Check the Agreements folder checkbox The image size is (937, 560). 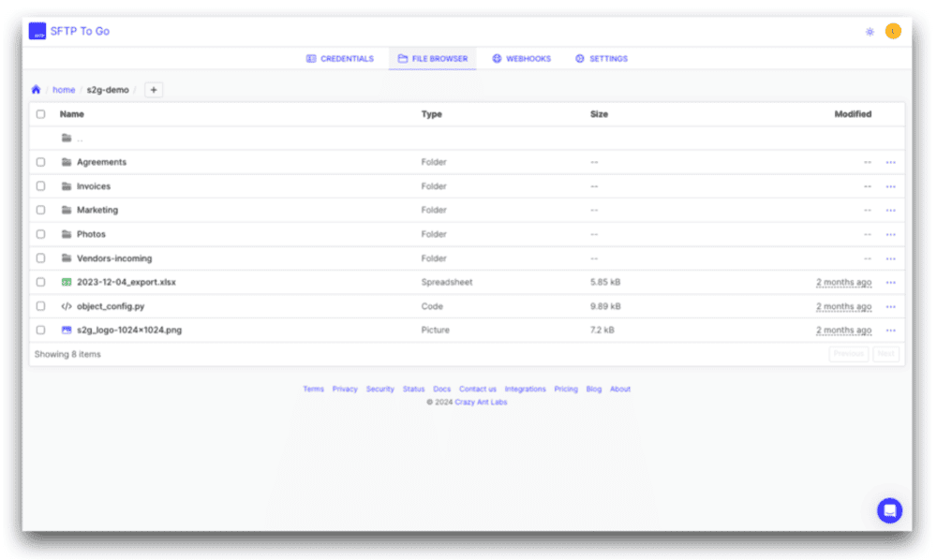[40, 162]
